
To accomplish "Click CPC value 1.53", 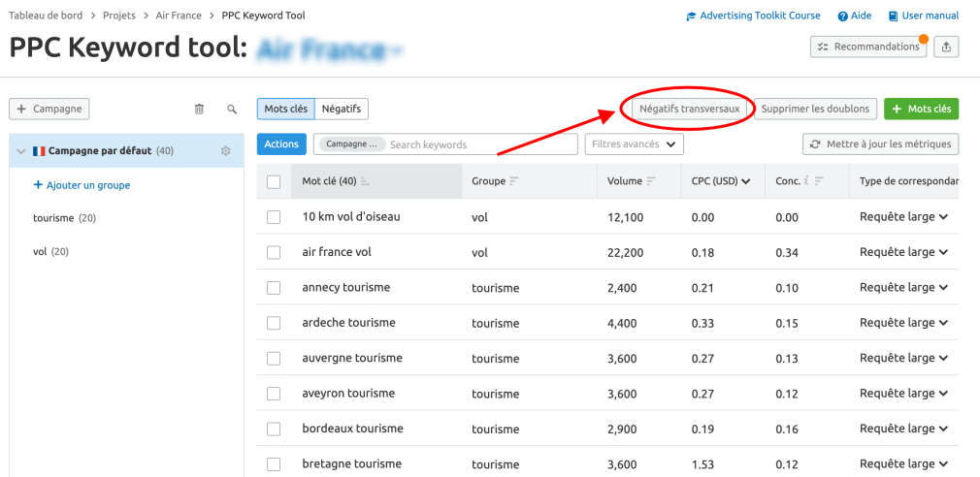I will point(702,463).
